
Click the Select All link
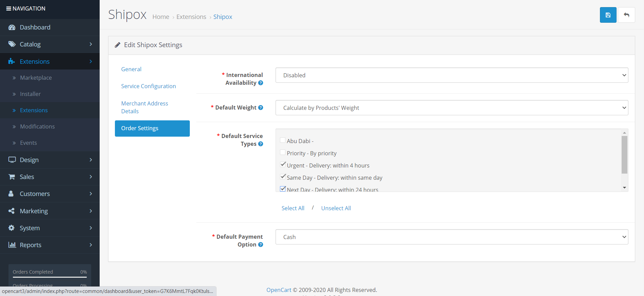[x=293, y=208]
